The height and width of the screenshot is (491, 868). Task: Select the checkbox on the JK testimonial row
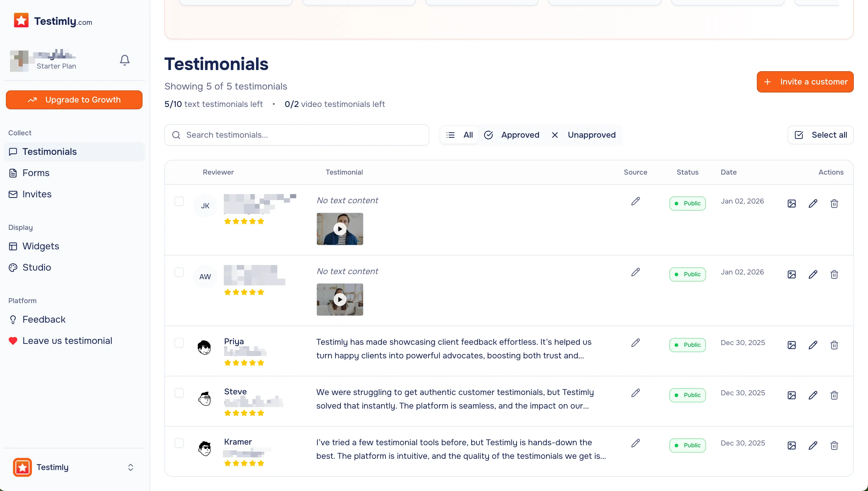179,201
